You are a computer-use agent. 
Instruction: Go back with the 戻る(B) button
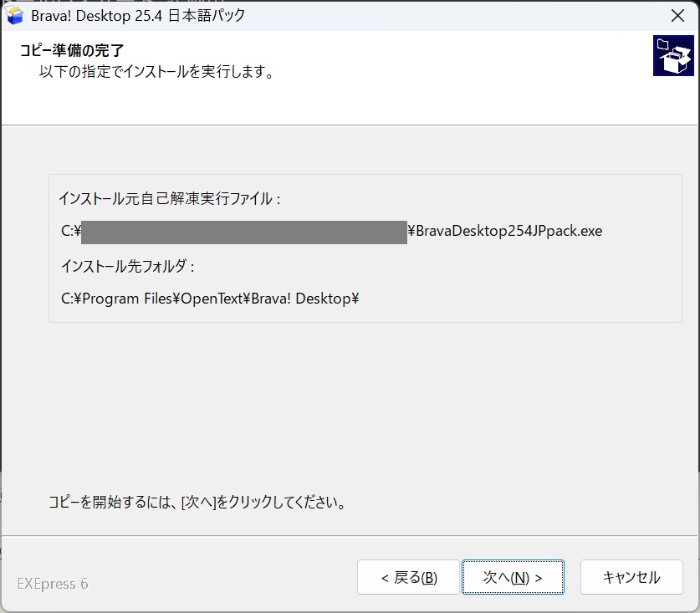[408, 577]
